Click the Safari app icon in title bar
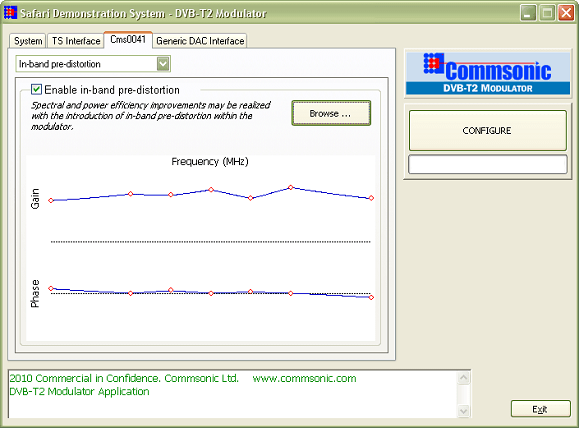The image size is (579, 428). [x=10, y=13]
